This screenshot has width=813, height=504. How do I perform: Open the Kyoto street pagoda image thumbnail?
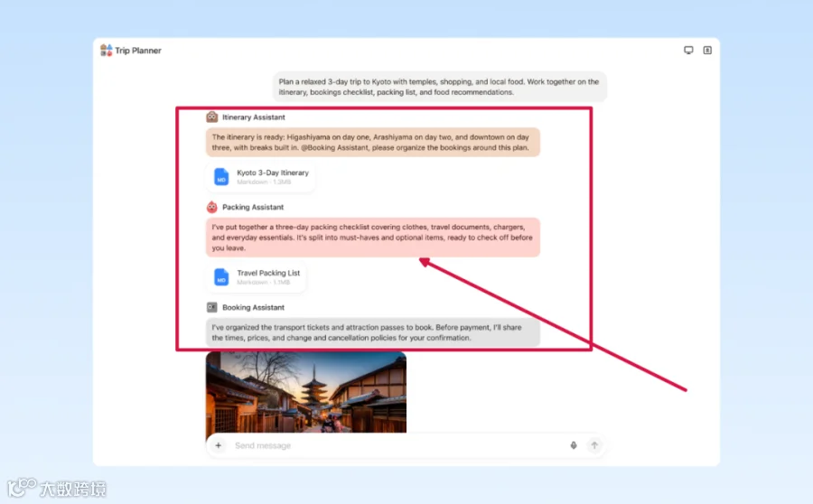306,392
